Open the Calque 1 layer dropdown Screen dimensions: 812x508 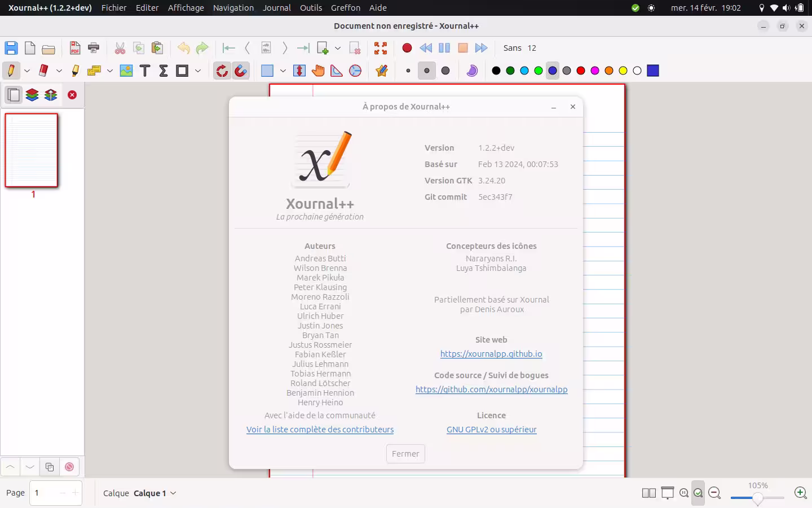[155, 493]
